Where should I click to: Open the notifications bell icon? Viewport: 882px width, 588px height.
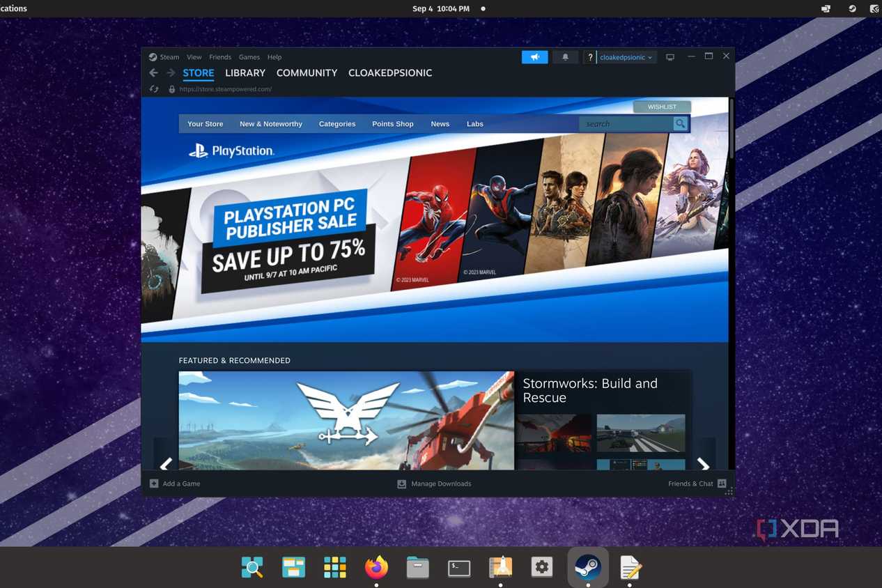click(565, 57)
